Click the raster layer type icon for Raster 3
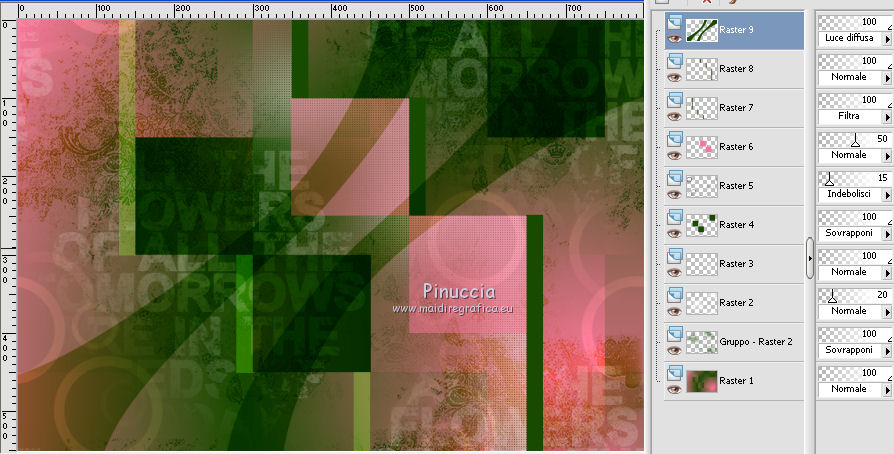The height and width of the screenshot is (454, 894). 674,256
